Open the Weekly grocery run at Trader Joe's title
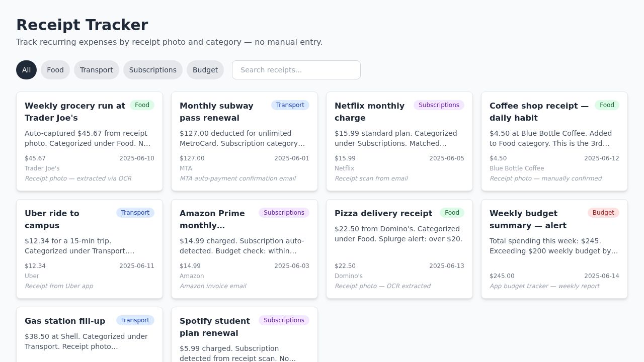Image resolution: width=644 pixels, height=362 pixels. point(75,112)
